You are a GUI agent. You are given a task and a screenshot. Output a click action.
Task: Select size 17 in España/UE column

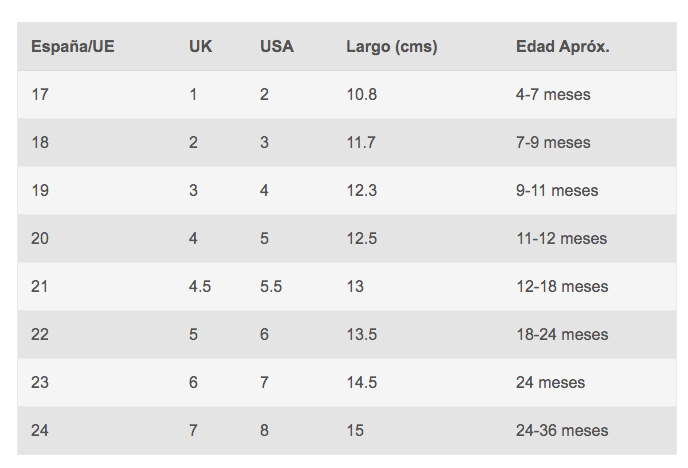coord(40,94)
